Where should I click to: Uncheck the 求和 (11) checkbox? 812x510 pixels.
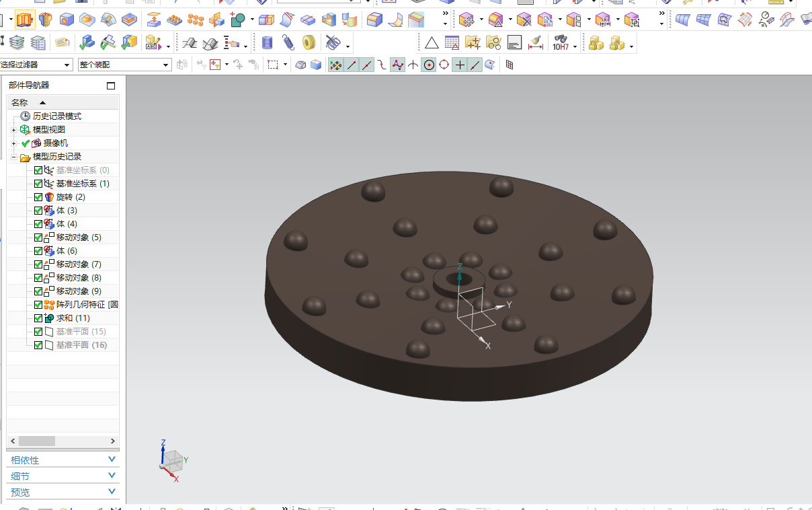[38, 318]
